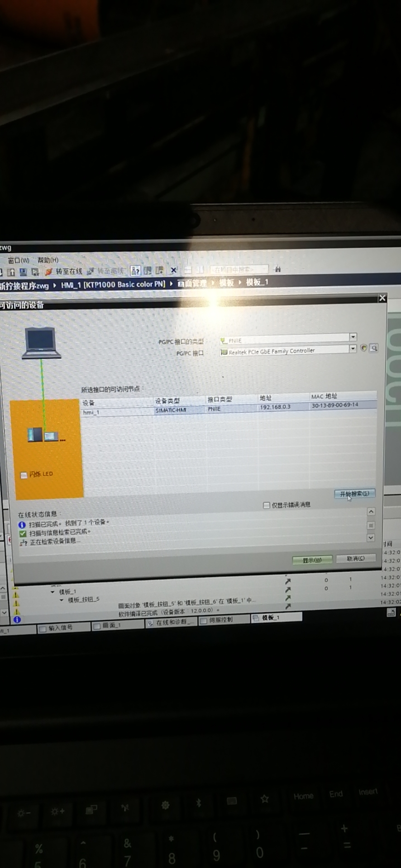
Task: Click the 192.168.0.3 address cell
Action: click(275, 407)
